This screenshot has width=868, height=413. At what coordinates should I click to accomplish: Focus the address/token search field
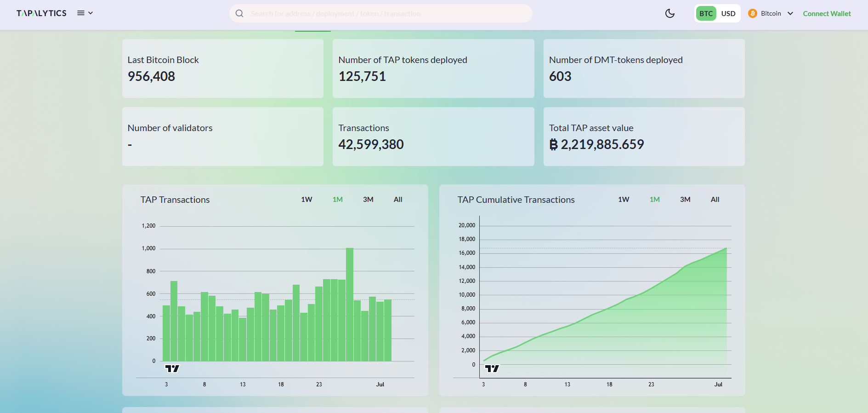pos(381,13)
